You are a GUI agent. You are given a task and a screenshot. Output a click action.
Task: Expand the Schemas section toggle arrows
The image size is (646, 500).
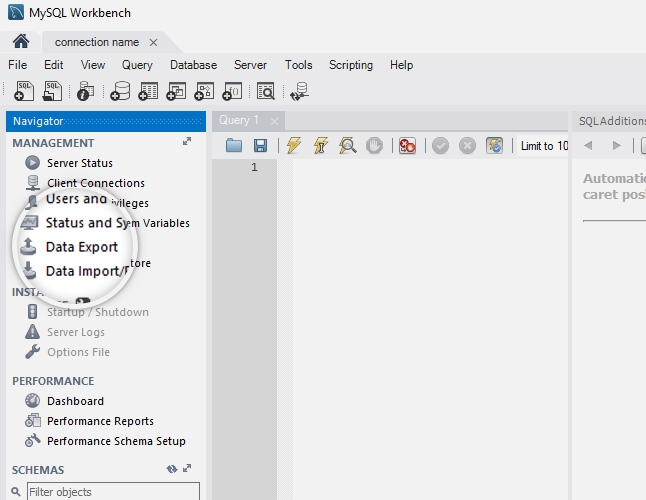coord(187,468)
